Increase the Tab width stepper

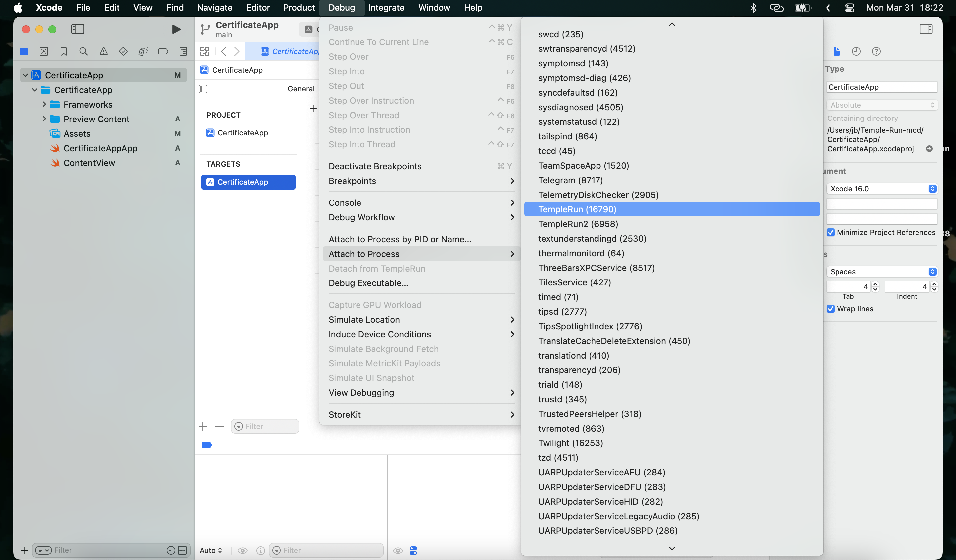pyautogui.click(x=876, y=284)
